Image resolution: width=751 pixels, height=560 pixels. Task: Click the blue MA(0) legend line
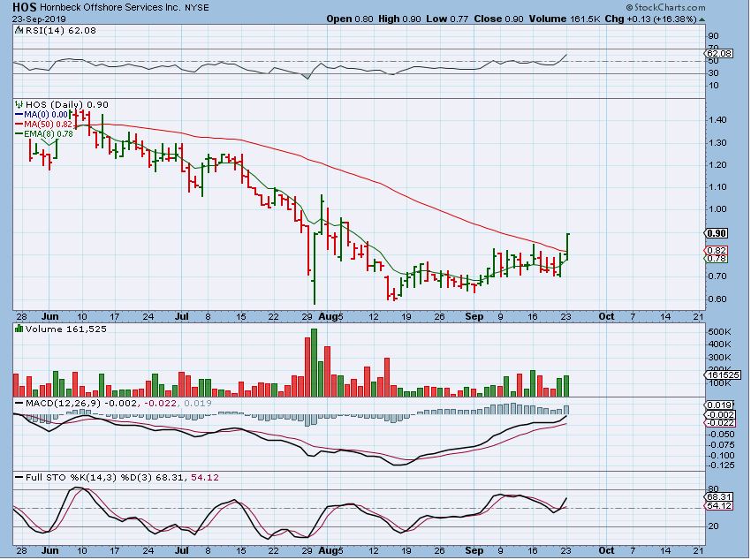[x=19, y=115]
